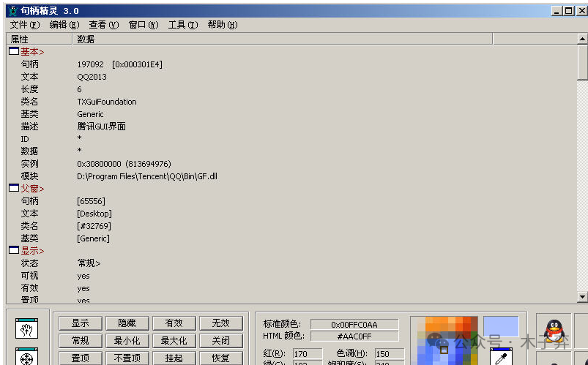Click the crosshair window finder icon

[x=26, y=356]
